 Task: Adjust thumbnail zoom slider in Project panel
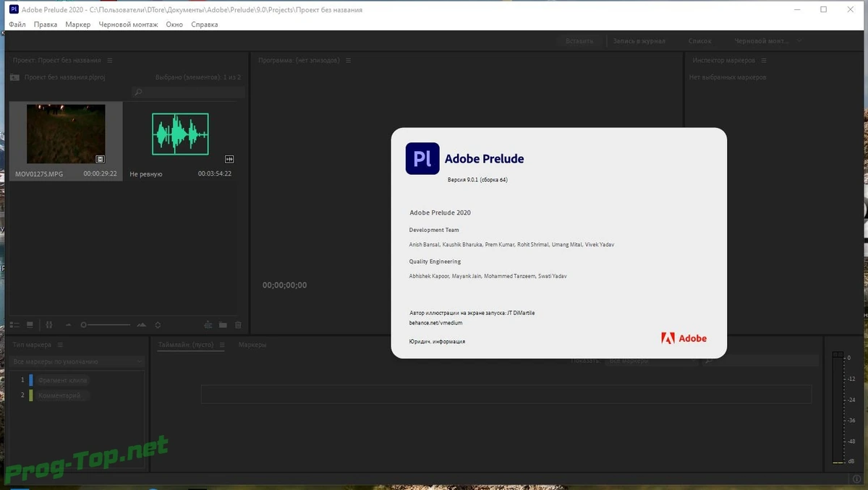point(106,325)
